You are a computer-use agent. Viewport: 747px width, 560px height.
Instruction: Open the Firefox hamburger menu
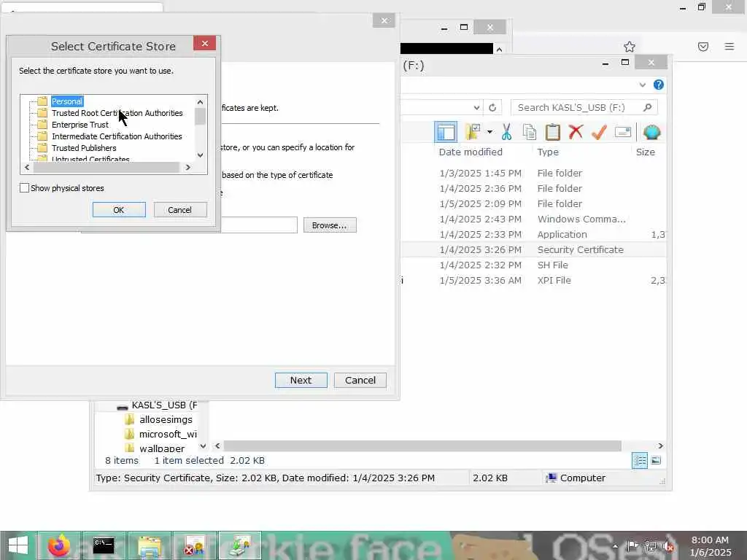(729, 46)
